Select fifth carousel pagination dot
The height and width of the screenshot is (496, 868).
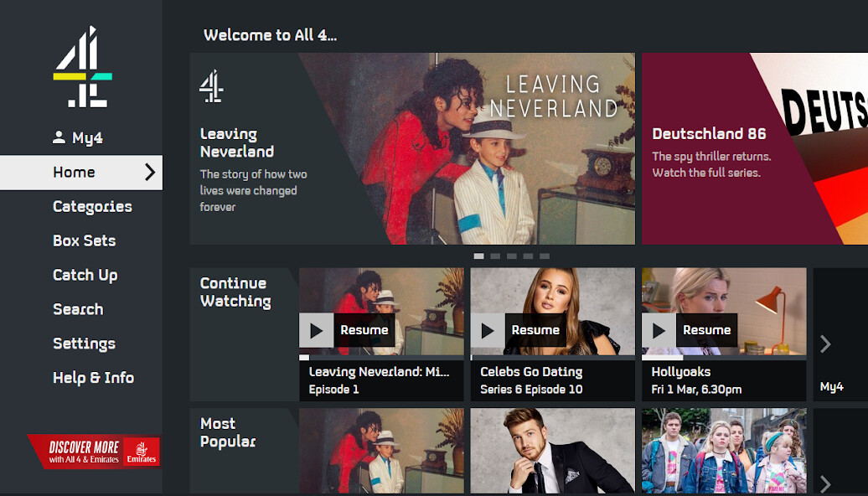pyautogui.click(x=545, y=256)
